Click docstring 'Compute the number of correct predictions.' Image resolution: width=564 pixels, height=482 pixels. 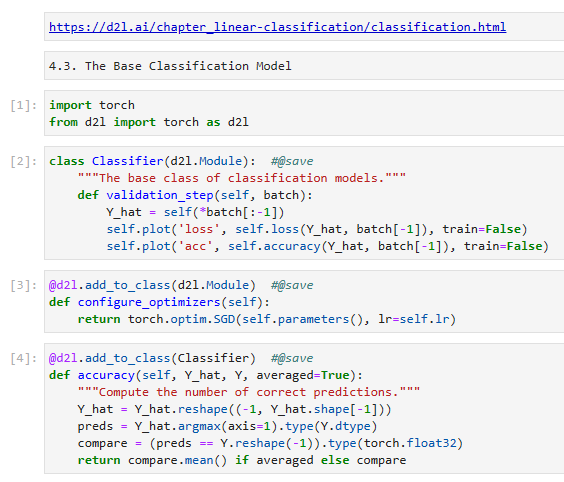coord(249,392)
